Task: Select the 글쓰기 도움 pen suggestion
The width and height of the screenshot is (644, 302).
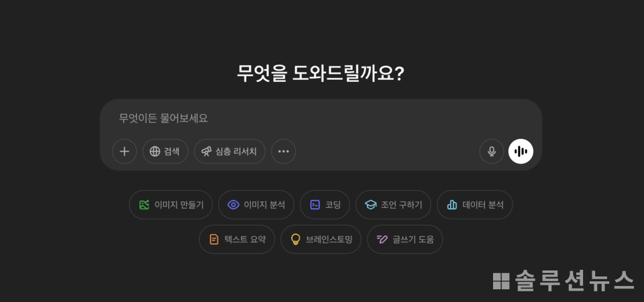Action: click(405, 239)
